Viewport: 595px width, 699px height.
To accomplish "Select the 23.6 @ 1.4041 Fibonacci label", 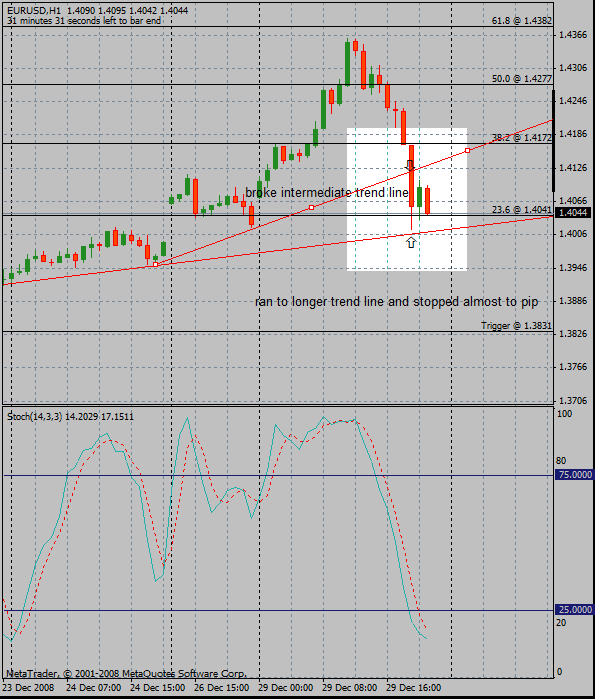I will pyautogui.click(x=522, y=210).
